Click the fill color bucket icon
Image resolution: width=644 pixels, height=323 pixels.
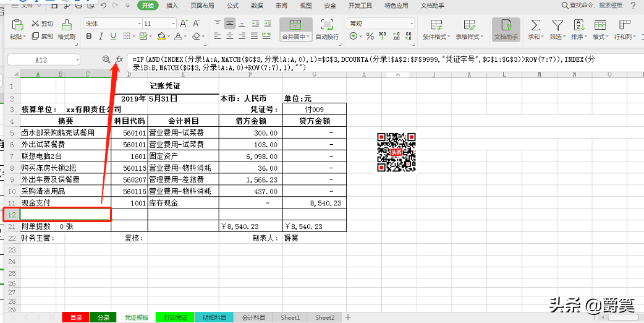[x=161, y=36]
